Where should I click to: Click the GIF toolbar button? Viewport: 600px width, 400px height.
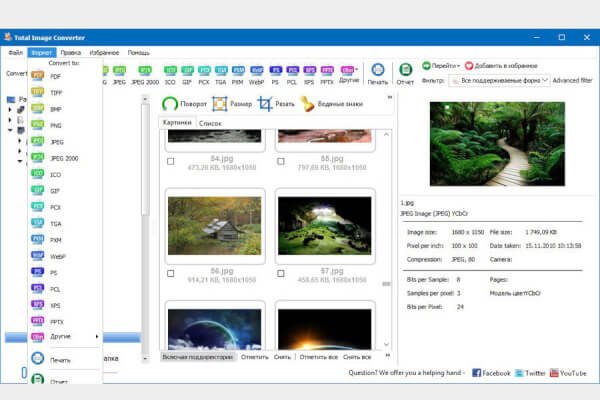(x=187, y=75)
